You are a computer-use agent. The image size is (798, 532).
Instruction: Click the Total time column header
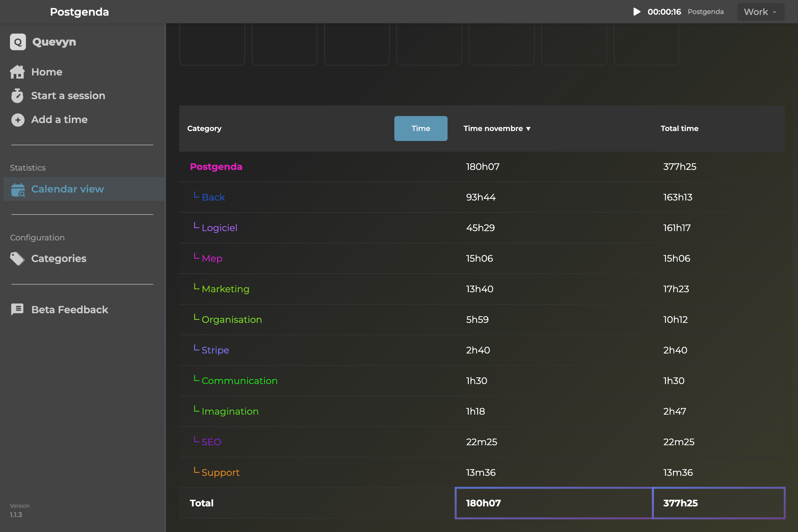[x=680, y=129]
